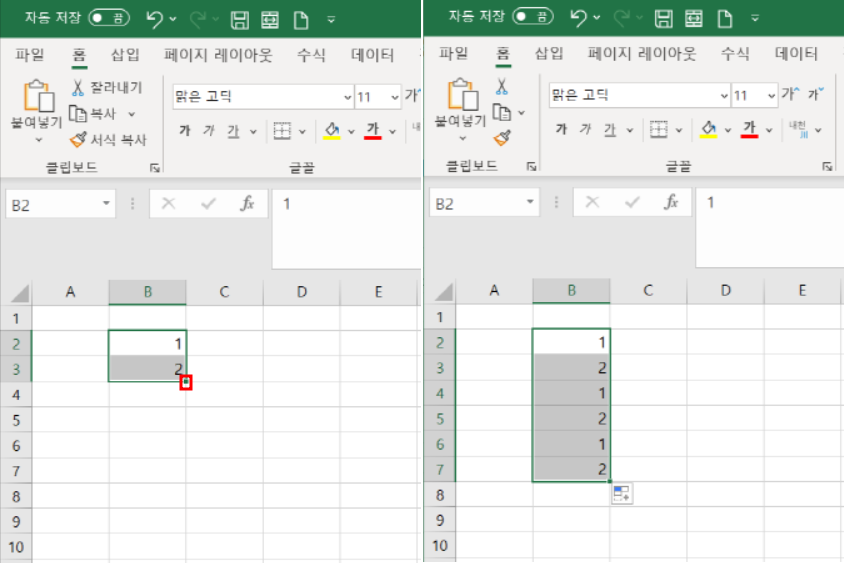Open 데이터 tab in right window

pos(796,53)
